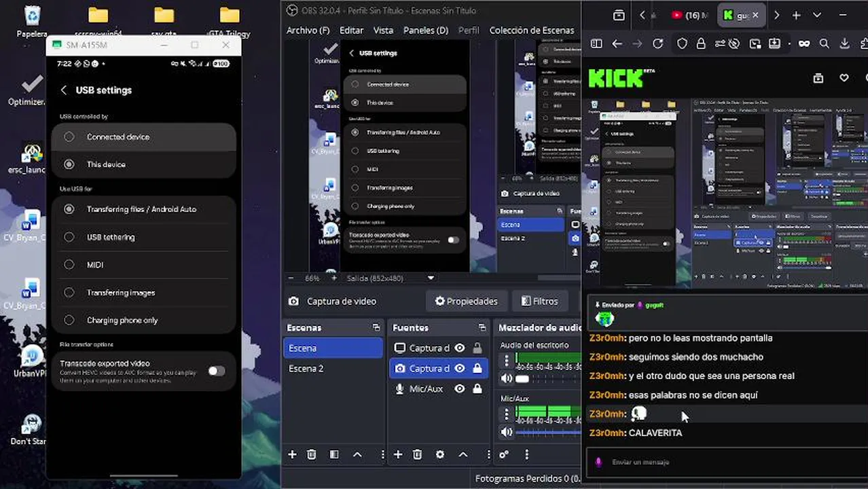Open new browser tab with plus
This screenshot has width=868, height=489.
(x=796, y=15)
